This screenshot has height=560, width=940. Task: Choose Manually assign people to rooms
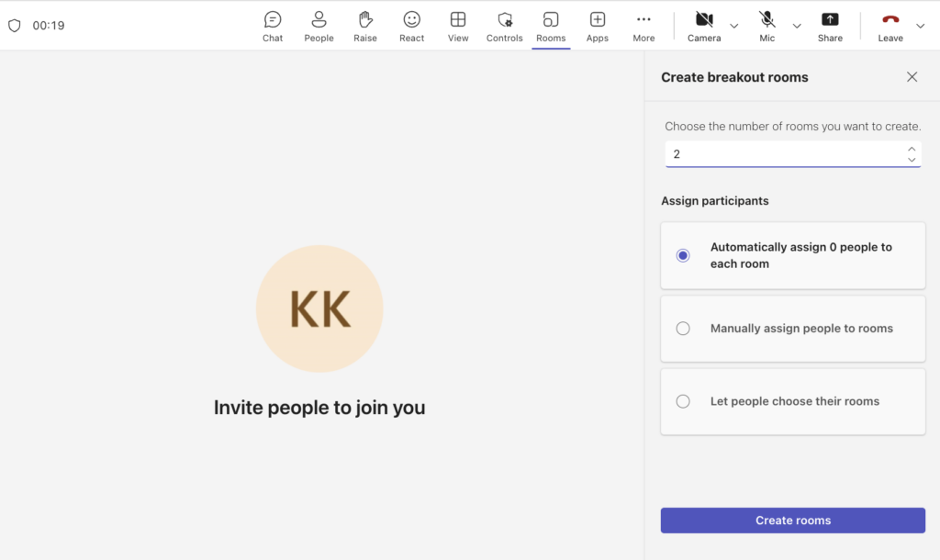click(x=683, y=329)
